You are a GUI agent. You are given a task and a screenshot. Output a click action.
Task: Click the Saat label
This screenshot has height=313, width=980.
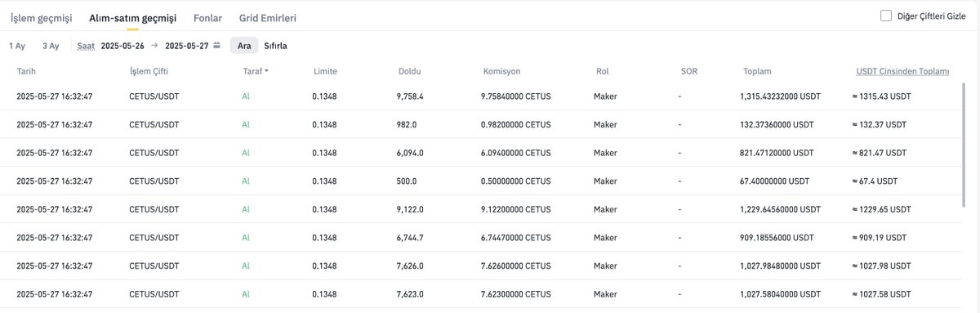(86, 46)
